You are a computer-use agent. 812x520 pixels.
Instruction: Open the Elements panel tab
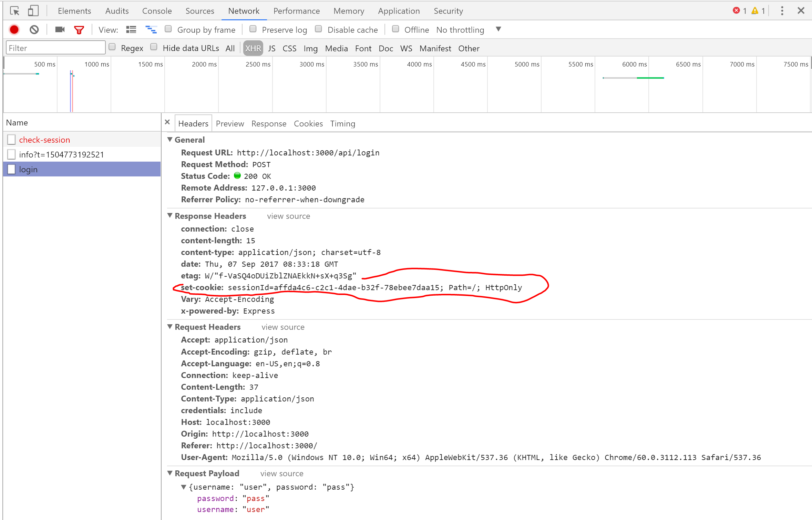[x=74, y=11]
